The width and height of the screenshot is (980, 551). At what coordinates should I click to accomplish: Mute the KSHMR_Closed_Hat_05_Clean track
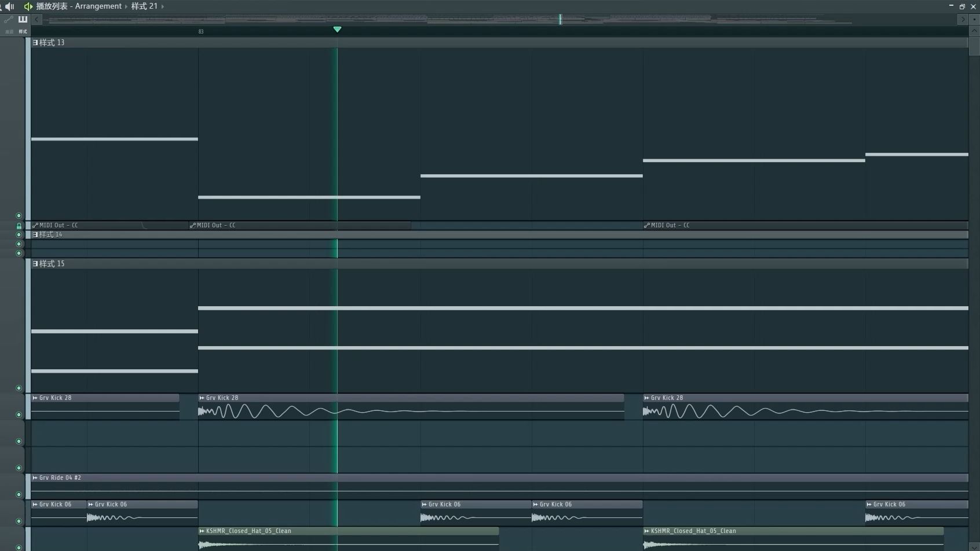point(19,547)
